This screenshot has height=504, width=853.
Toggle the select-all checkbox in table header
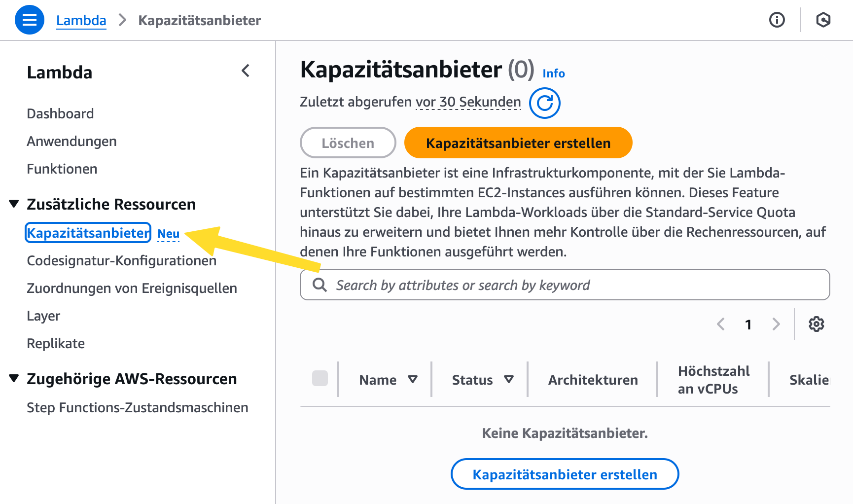tap(320, 378)
